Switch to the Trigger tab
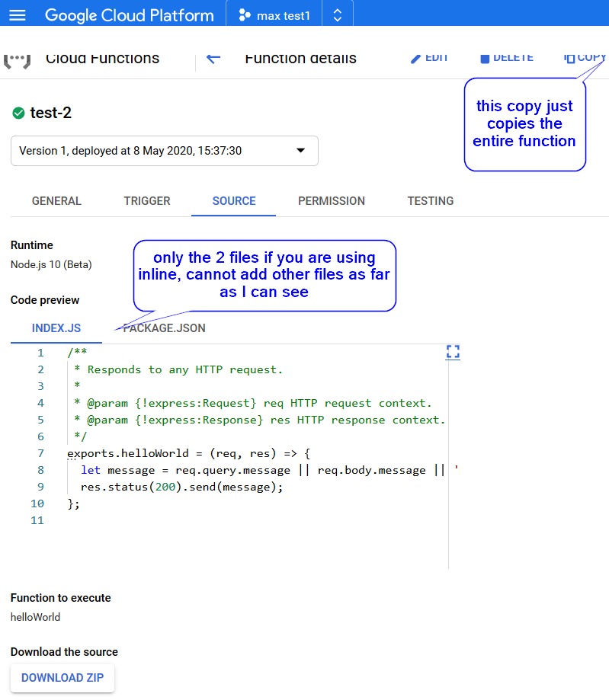This screenshot has width=609, height=700. (147, 201)
